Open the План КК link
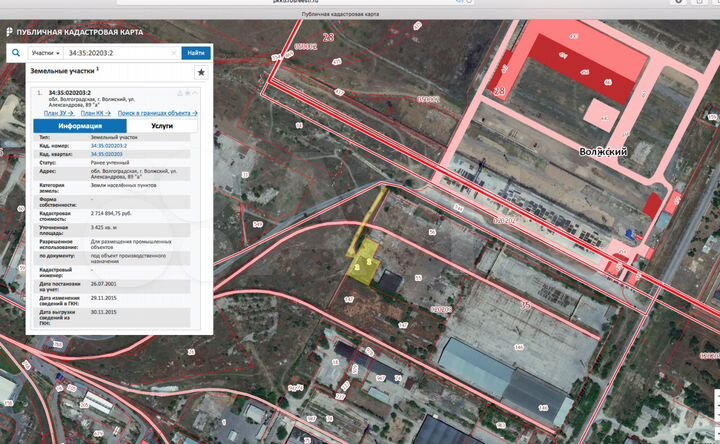 (x=96, y=113)
